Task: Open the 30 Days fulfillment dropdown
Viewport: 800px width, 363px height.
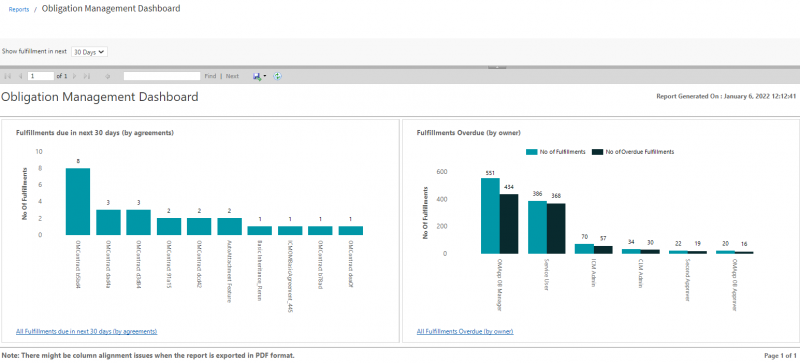Action: [89, 52]
